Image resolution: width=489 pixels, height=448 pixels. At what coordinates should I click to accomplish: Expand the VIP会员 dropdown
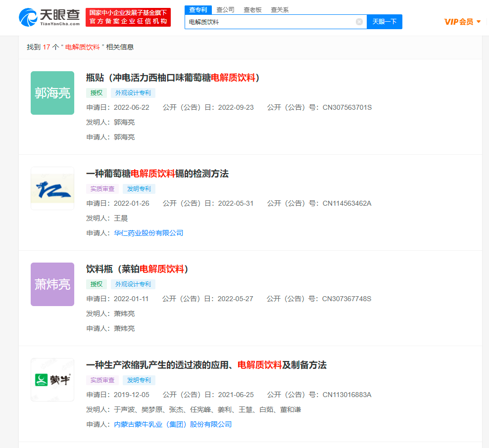coord(462,22)
